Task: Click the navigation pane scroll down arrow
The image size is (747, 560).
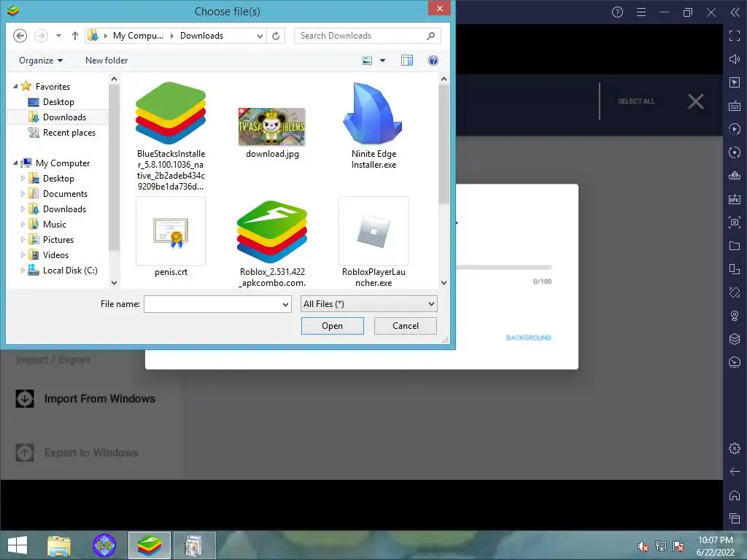Action: 114,283
